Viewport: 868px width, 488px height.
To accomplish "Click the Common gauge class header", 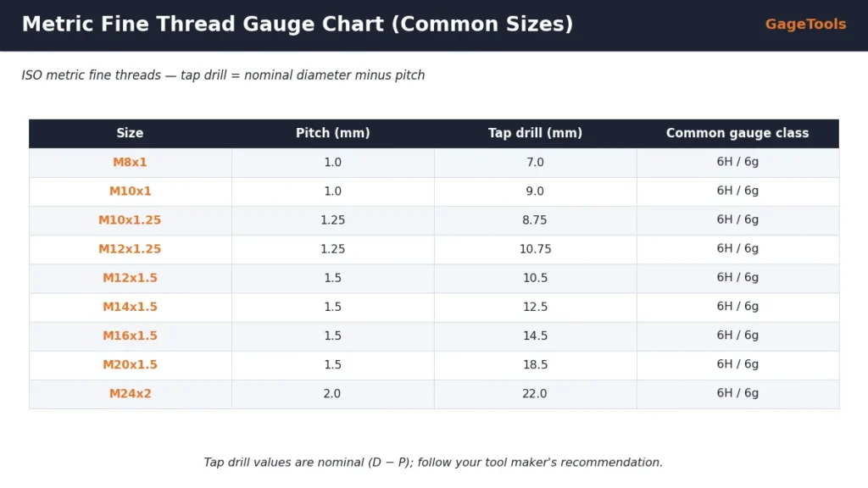I will coord(737,133).
